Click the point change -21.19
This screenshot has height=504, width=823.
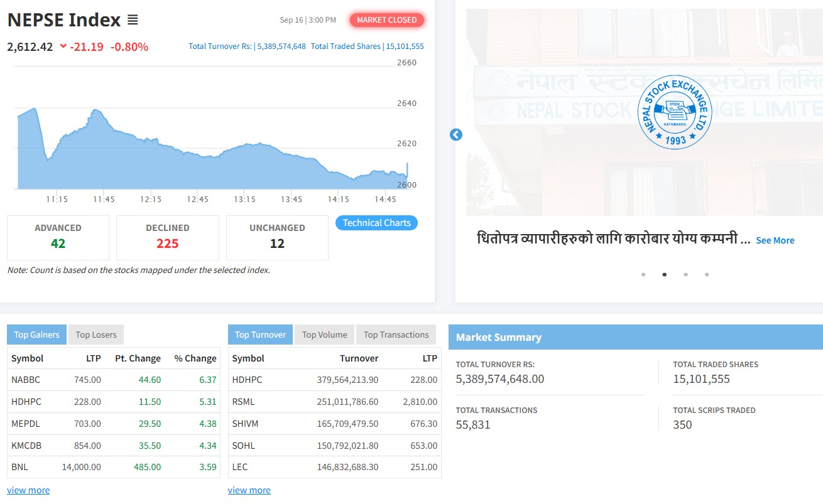click(x=87, y=46)
